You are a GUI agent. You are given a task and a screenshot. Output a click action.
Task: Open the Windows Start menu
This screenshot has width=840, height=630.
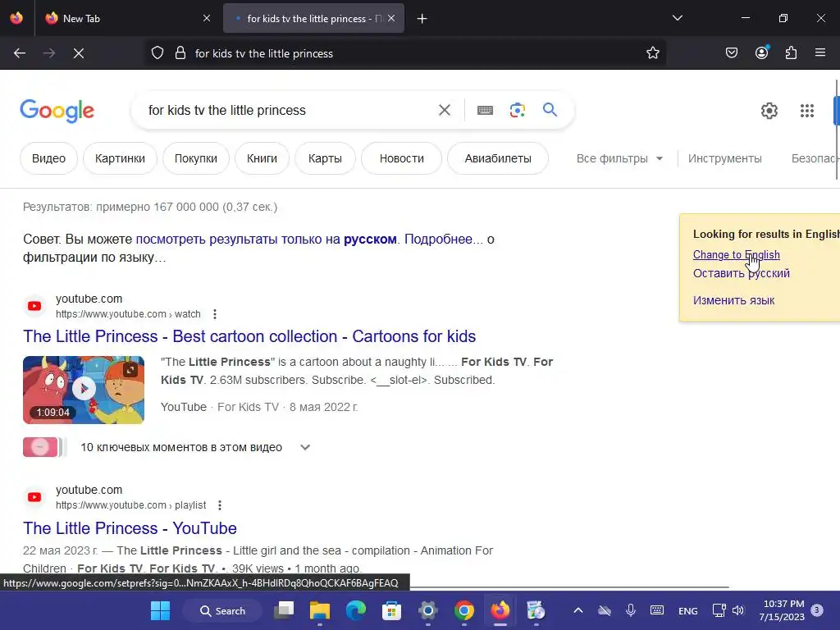click(x=160, y=610)
